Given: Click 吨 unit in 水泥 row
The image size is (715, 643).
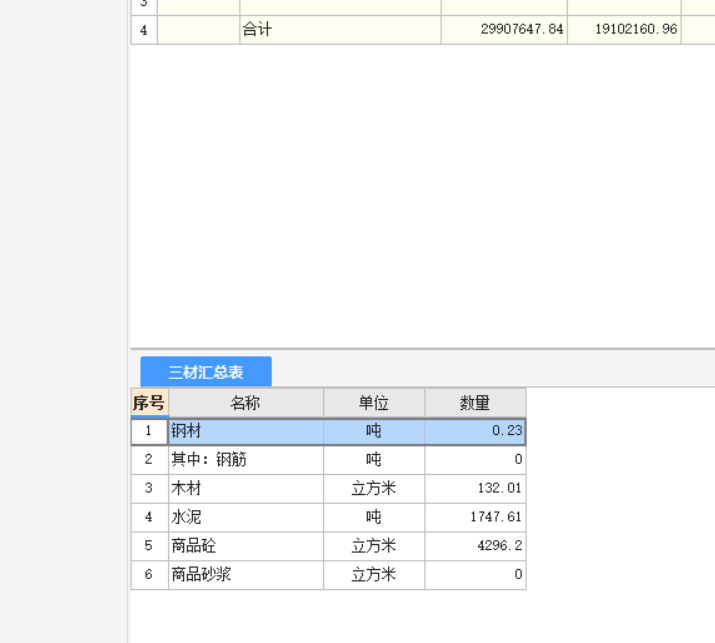Looking at the screenshot, I should click(374, 517).
